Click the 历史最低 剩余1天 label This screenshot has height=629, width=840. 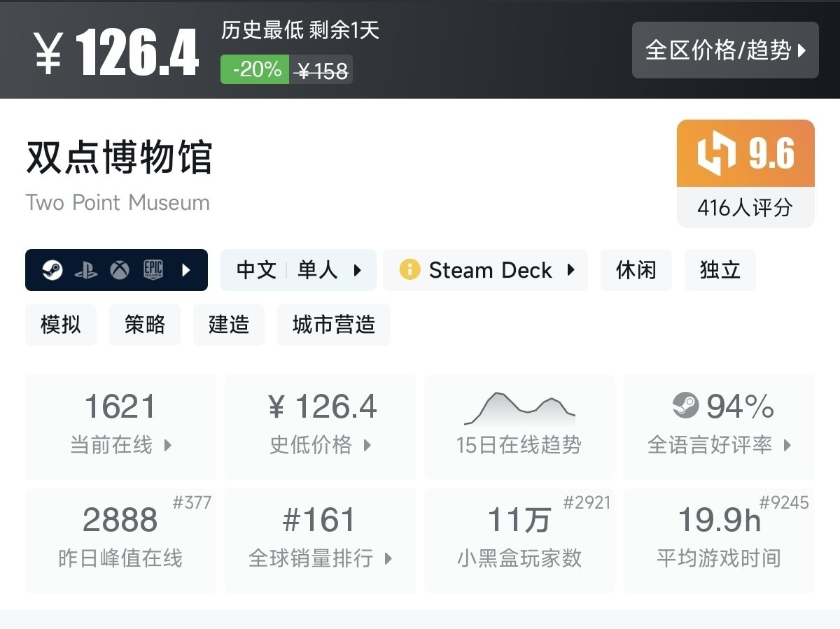click(x=300, y=30)
